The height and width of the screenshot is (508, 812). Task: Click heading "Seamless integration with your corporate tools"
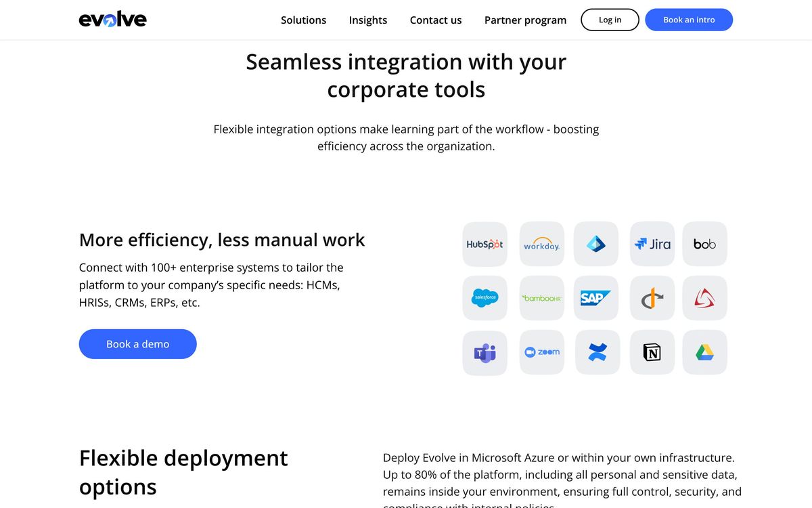406,75
